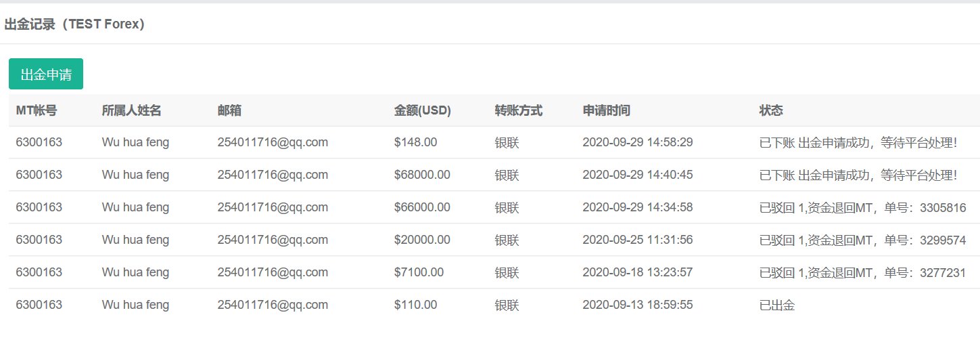Select the status with order number 3277231
This screenshot has width=980, height=340.
(x=862, y=272)
